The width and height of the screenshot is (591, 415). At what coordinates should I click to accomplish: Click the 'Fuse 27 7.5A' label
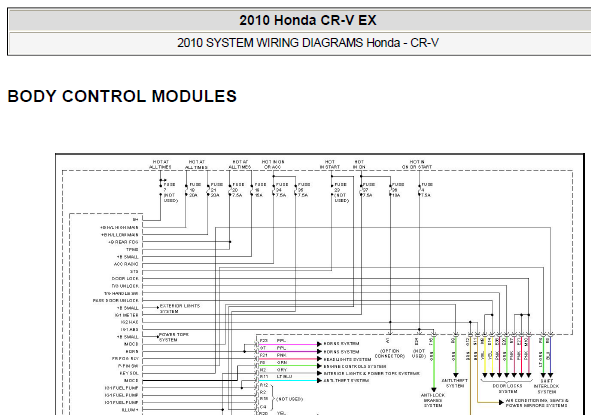click(369, 190)
